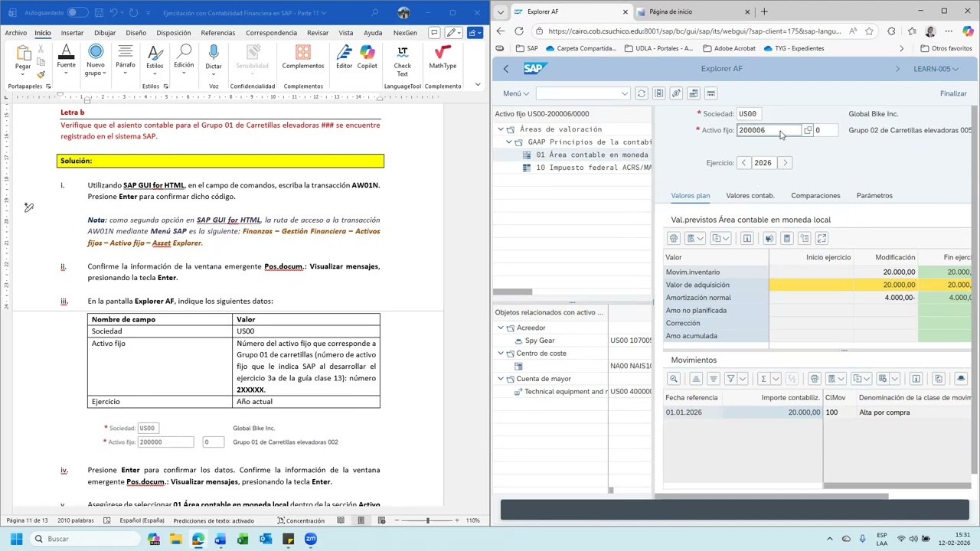Click the Finalizar button in SAP

(953, 93)
